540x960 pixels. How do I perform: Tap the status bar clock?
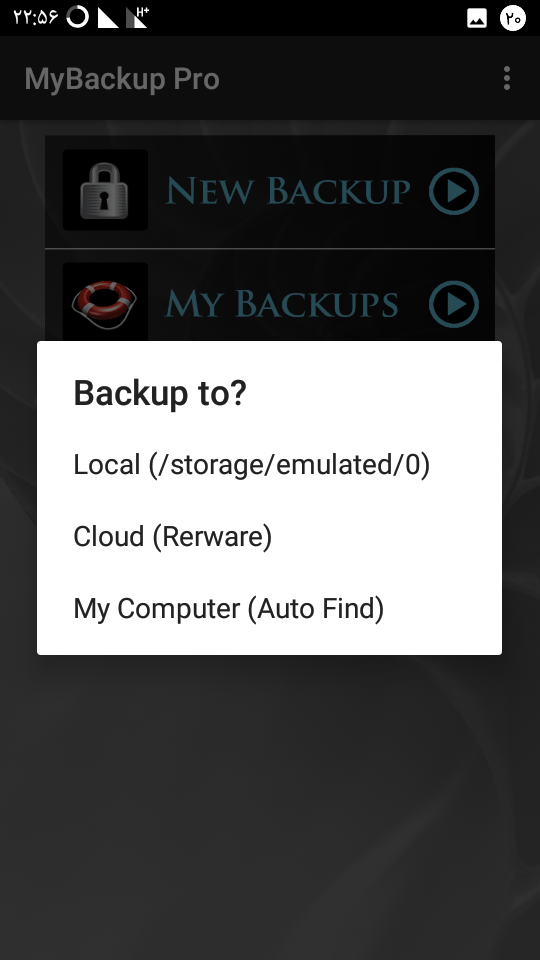(36, 18)
